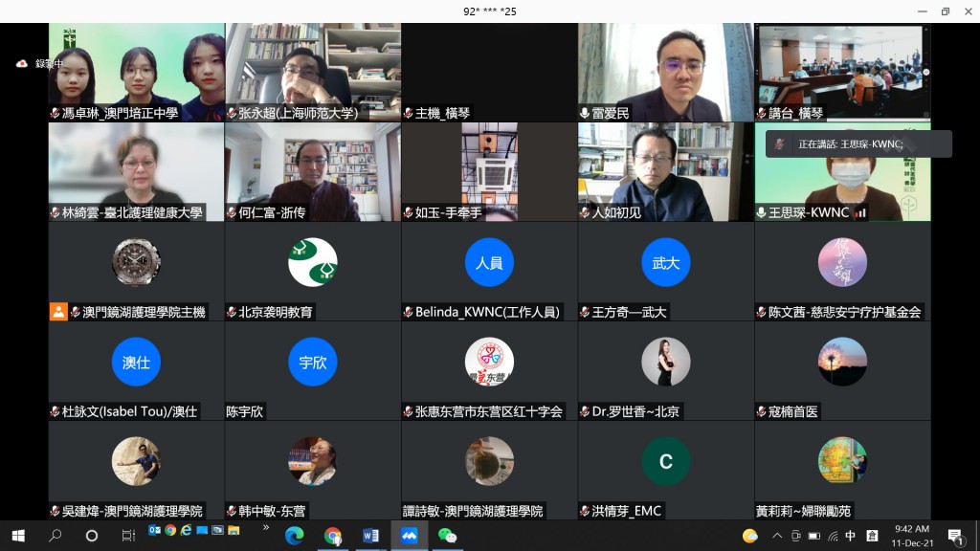Click the active speaker notification banner
The image size is (980, 551).
tap(858, 143)
